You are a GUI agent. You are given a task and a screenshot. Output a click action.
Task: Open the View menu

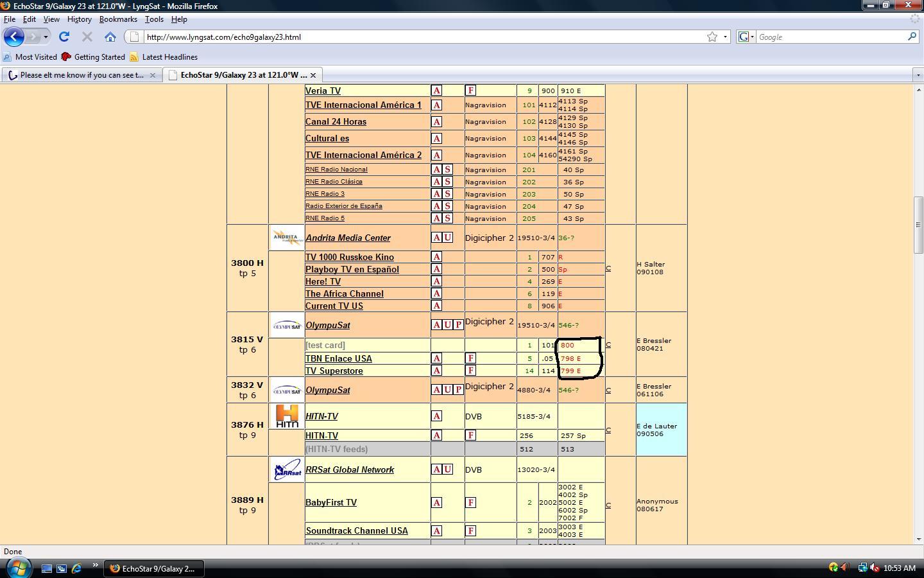tap(51, 19)
